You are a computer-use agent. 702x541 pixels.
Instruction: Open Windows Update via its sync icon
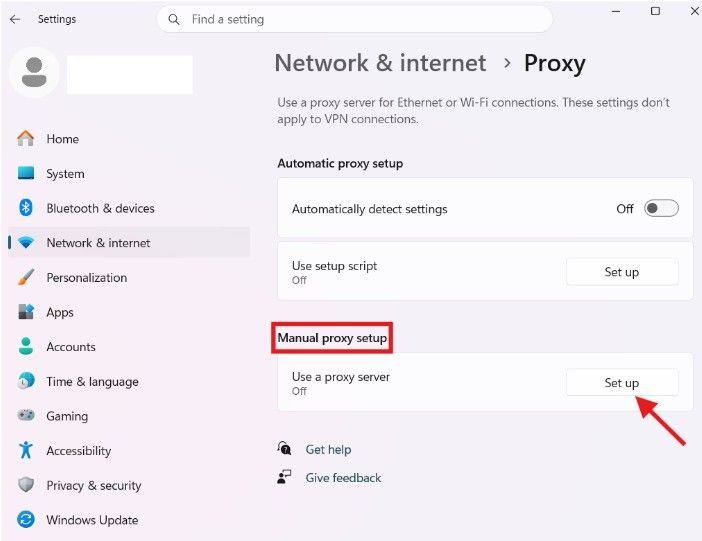coord(26,520)
